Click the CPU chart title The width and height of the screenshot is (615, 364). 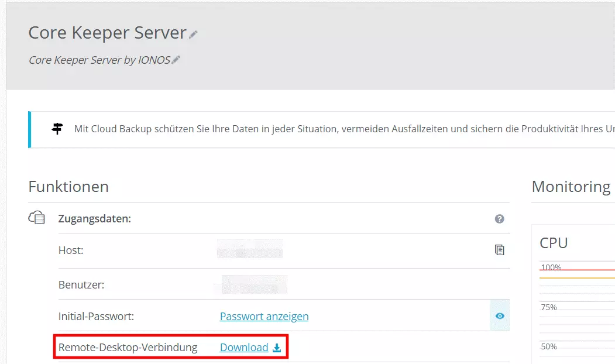[x=554, y=243]
